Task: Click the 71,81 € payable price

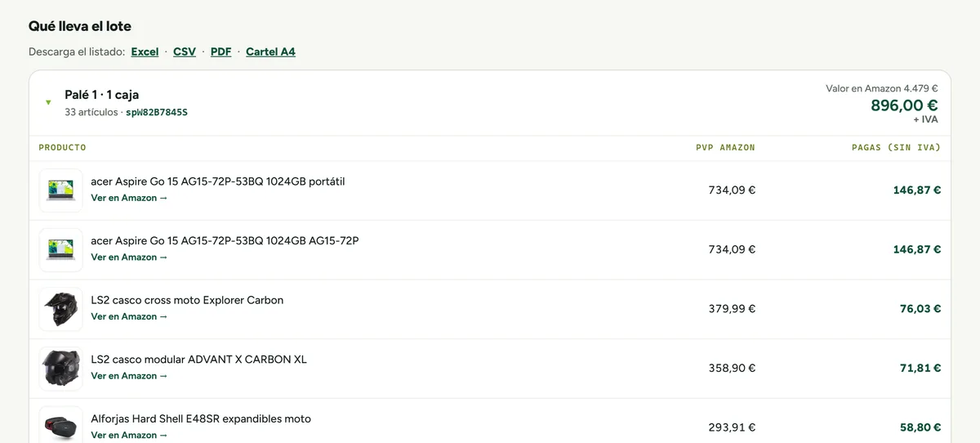Action: click(920, 369)
